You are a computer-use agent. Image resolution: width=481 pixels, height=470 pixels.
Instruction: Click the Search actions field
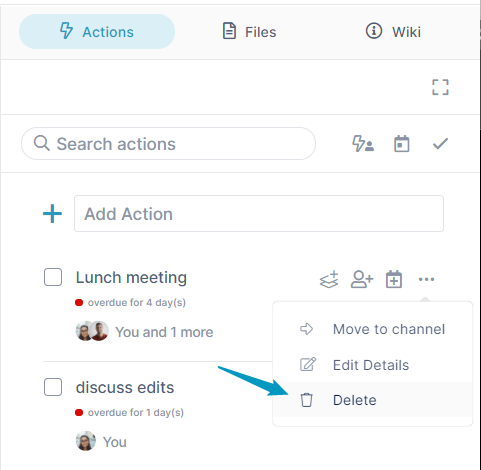coord(168,144)
